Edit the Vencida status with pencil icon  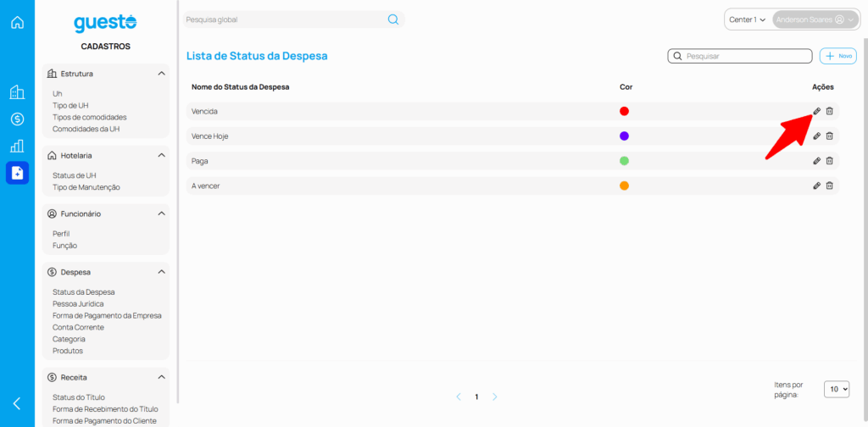[x=816, y=111]
